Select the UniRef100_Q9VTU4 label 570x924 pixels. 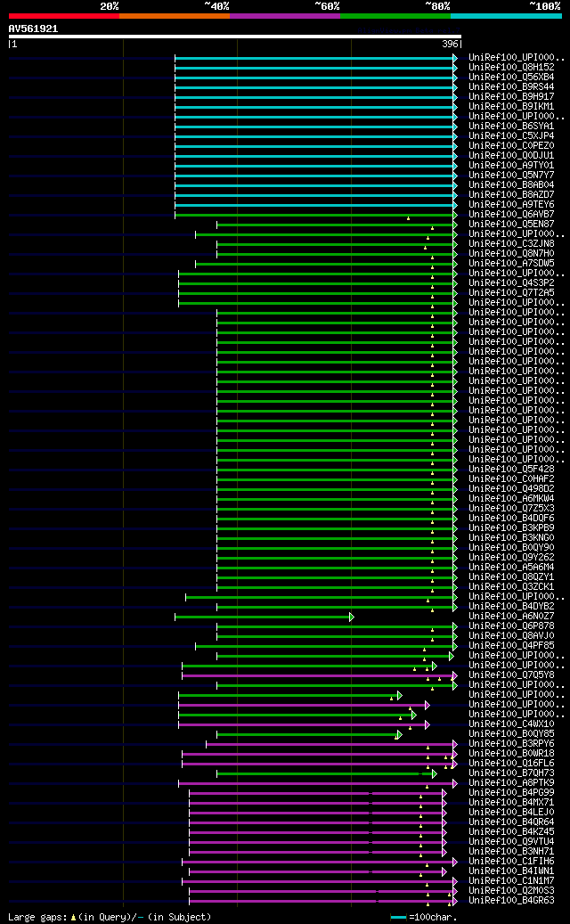point(511,841)
